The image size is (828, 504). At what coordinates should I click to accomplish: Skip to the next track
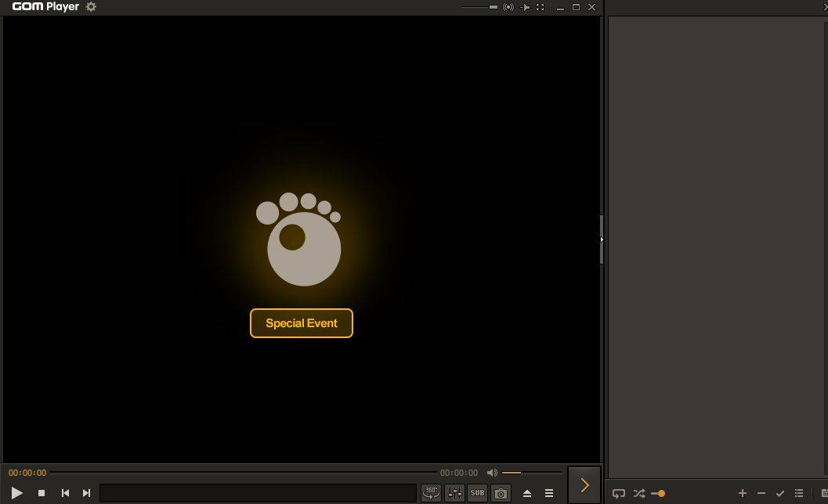(x=87, y=493)
